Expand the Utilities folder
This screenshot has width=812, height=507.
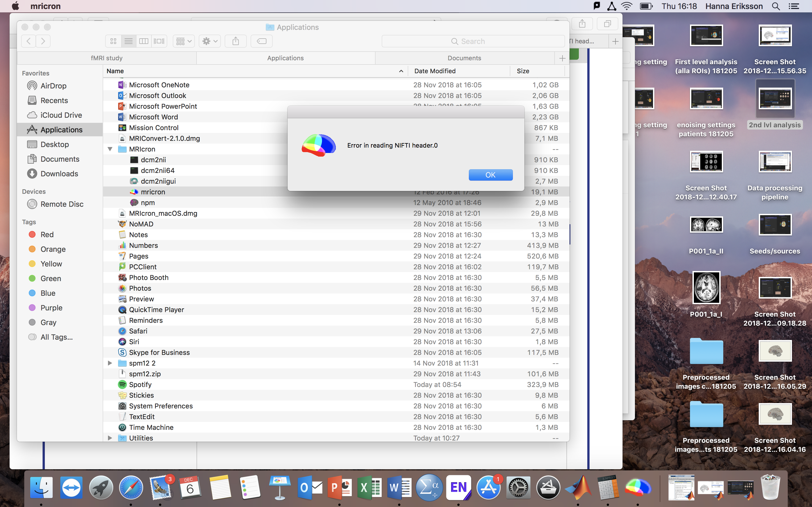click(x=110, y=438)
